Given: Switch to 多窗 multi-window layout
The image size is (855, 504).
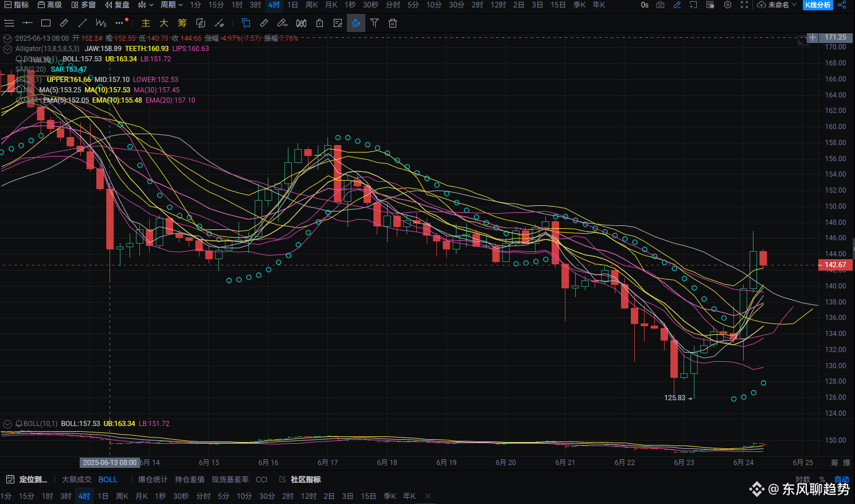Looking at the screenshot, I should pos(84,5).
